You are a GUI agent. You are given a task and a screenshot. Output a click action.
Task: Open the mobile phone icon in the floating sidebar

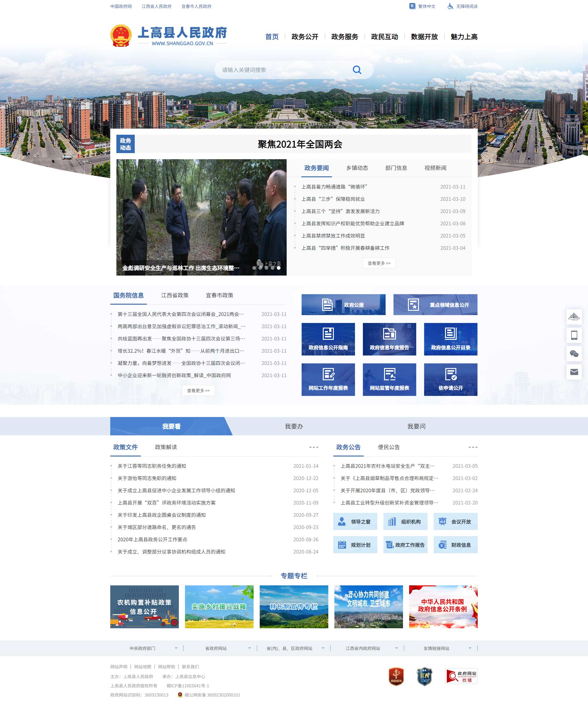[x=574, y=335]
